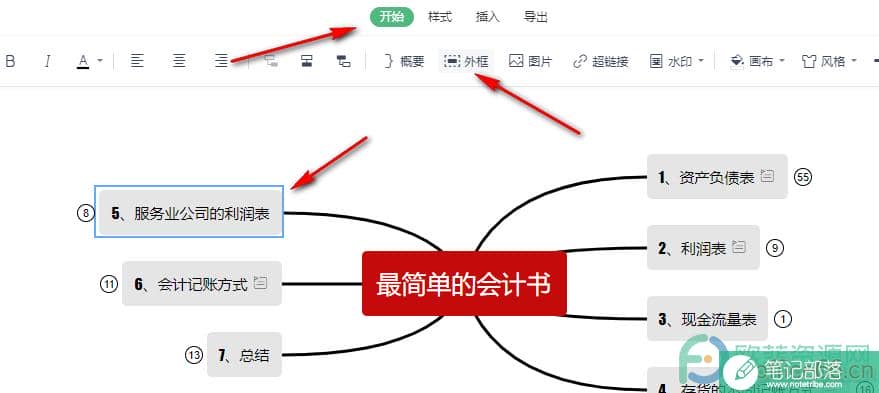The width and height of the screenshot is (879, 393).
Task: Switch to the 开始 tab
Action: [391, 17]
